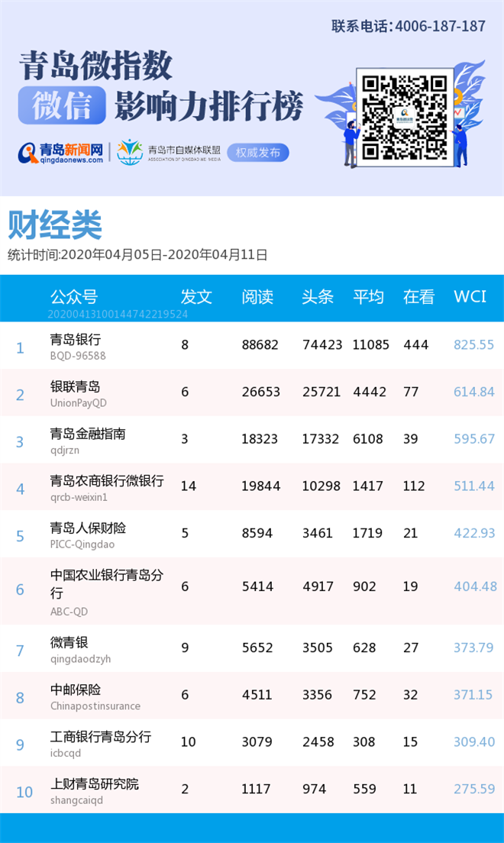Click the 公众号 column header

74,297
